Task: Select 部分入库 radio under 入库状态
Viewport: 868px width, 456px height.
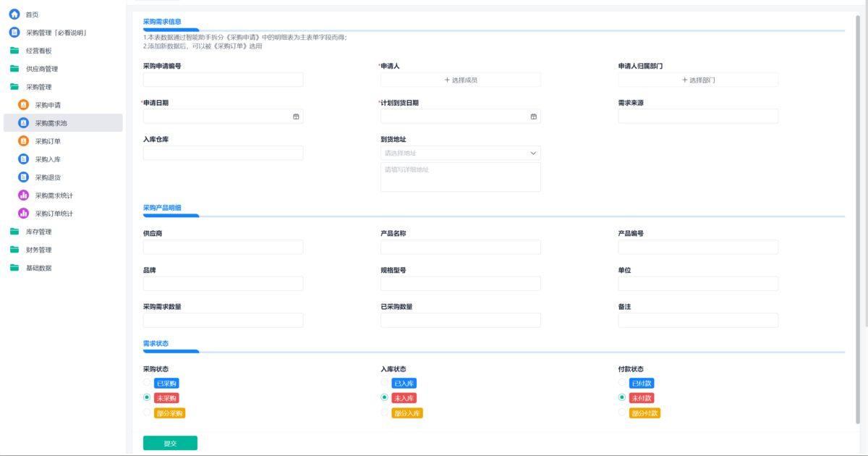Action: tap(384, 413)
